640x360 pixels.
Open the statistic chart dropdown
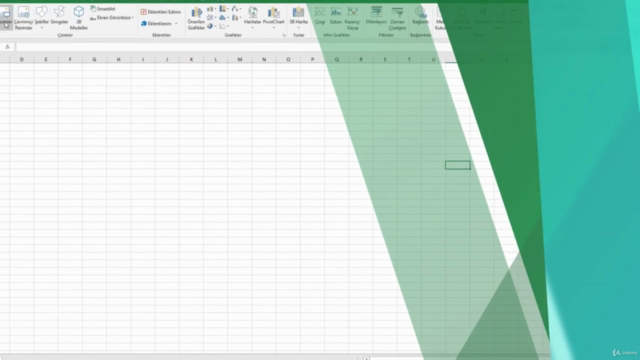pyautogui.click(x=224, y=18)
